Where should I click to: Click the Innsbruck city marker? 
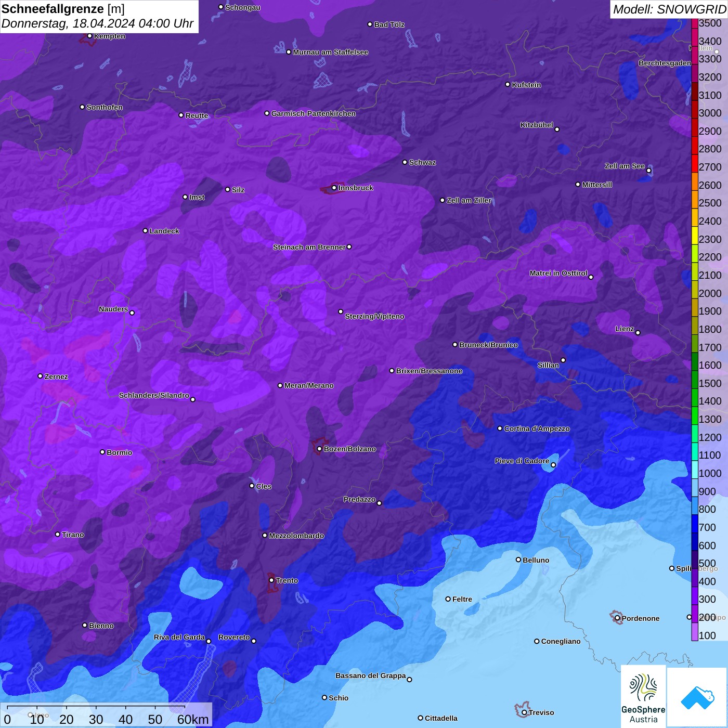click(x=334, y=188)
